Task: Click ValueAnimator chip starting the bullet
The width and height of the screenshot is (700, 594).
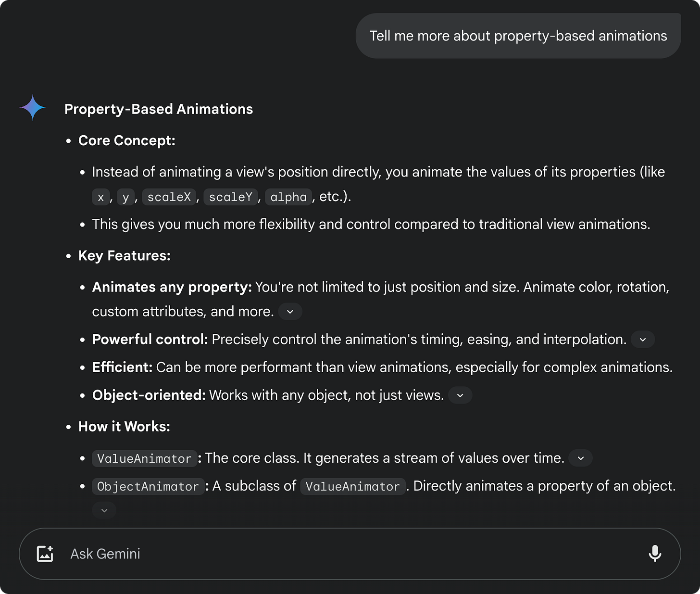Action: point(144,458)
